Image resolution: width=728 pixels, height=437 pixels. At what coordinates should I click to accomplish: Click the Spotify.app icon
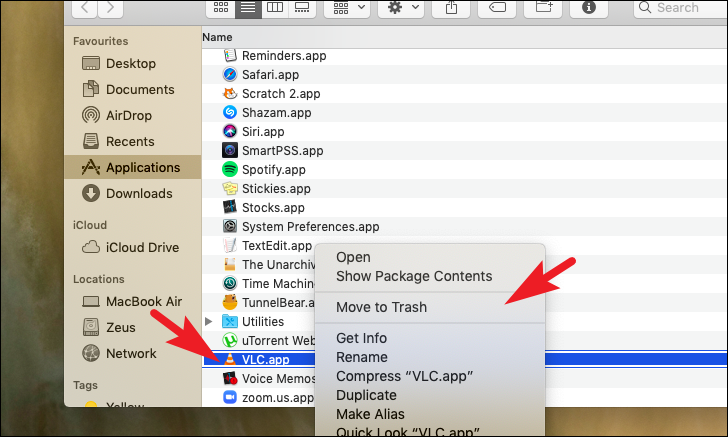click(x=230, y=170)
